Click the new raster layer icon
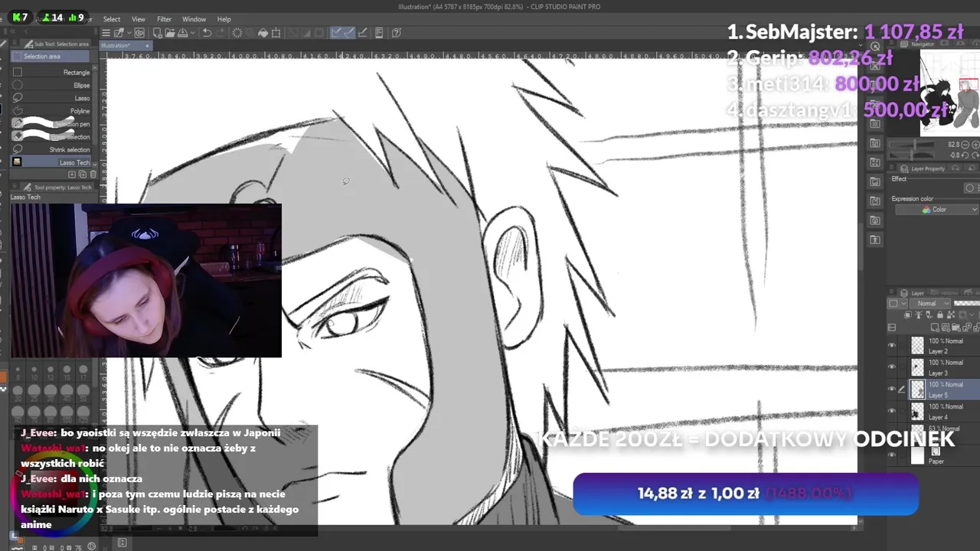 [935, 328]
